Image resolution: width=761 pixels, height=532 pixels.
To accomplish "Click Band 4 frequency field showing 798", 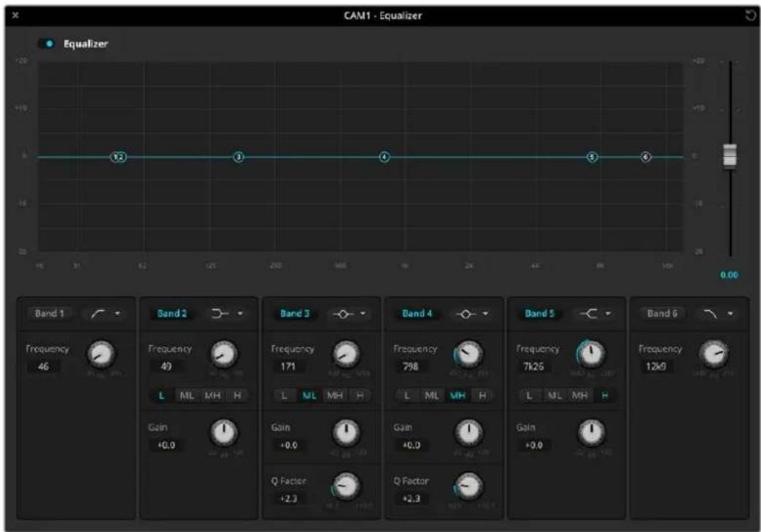I will coord(411,366).
